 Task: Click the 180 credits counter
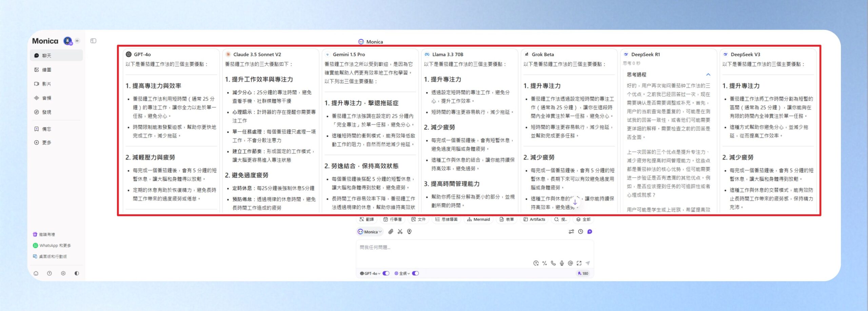point(583,273)
